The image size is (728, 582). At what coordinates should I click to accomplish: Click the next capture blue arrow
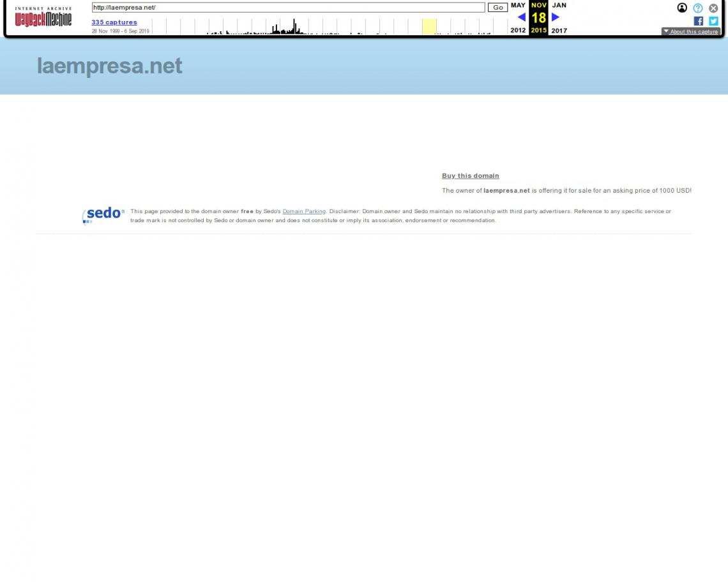coord(556,17)
